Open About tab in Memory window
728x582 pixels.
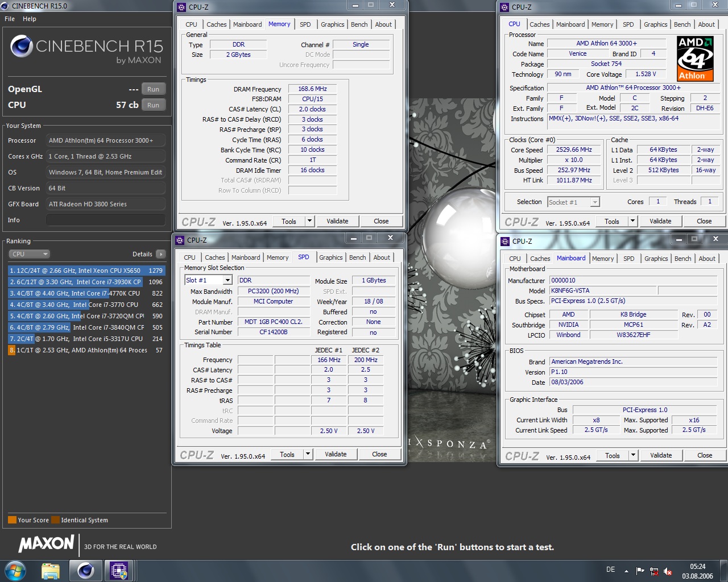point(383,24)
